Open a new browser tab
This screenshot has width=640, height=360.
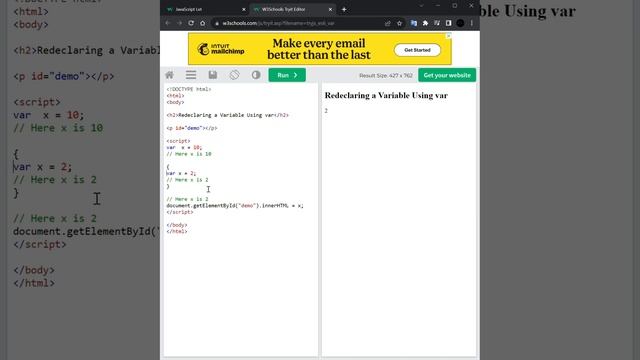(344, 9)
